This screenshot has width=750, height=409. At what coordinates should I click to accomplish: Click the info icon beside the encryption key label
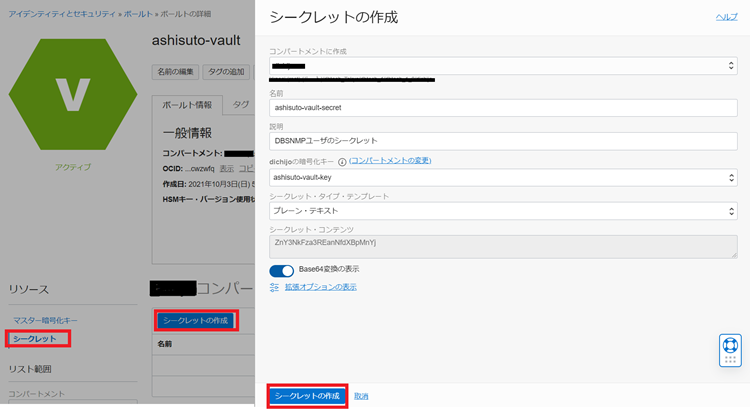point(342,161)
